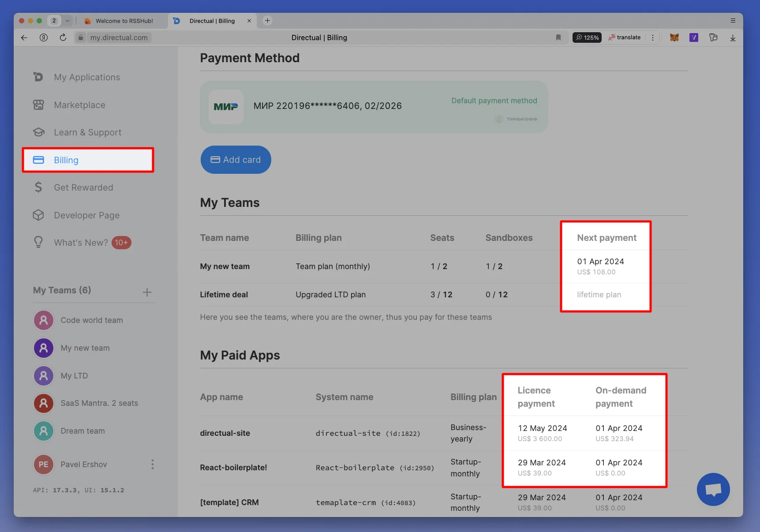Click Pavel Ershov user name
The width and height of the screenshot is (760, 532).
84,465
